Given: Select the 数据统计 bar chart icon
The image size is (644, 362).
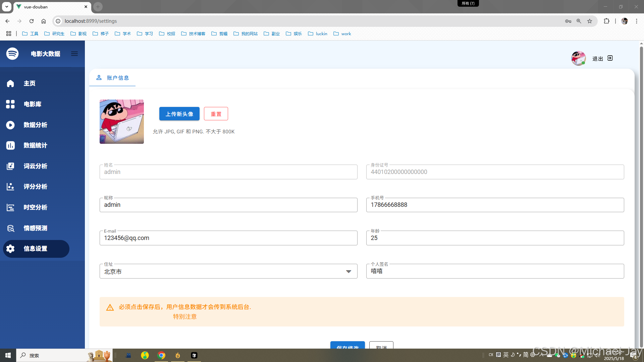Looking at the screenshot, I should [10, 145].
